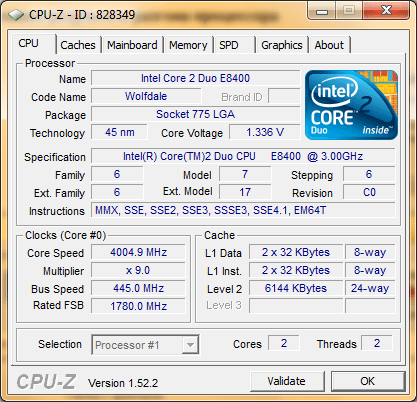Switch to the Caches tab
Viewport: 417px width, 402px height.
point(78,45)
